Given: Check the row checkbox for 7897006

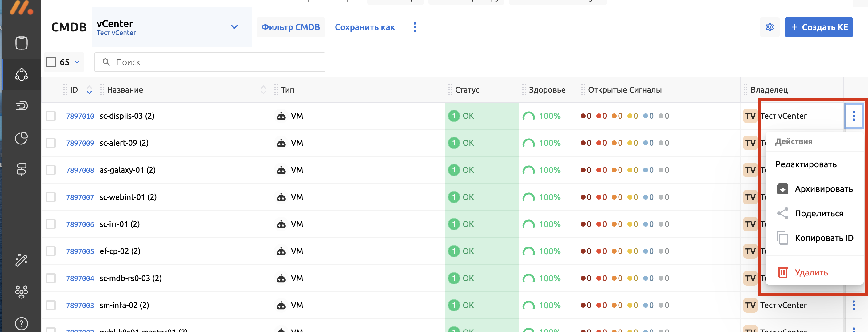Looking at the screenshot, I should (x=50, y=224).
